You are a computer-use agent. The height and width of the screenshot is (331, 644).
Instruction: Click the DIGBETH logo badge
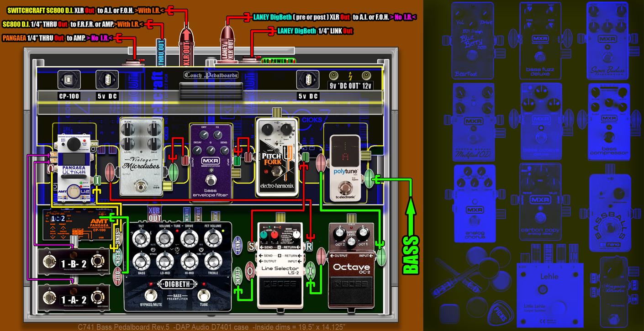point(177,284)
